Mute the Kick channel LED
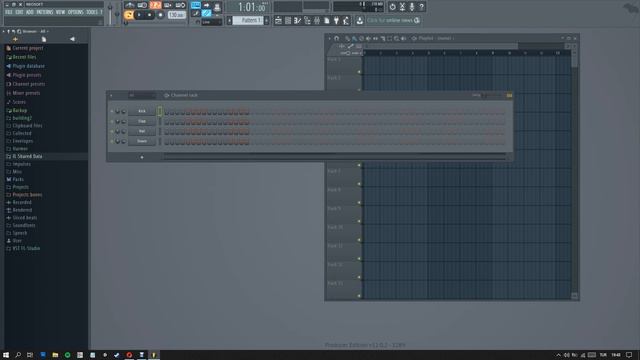Viewport: 640px width, 360px height. pyautogui.click(x=112, y=111)
